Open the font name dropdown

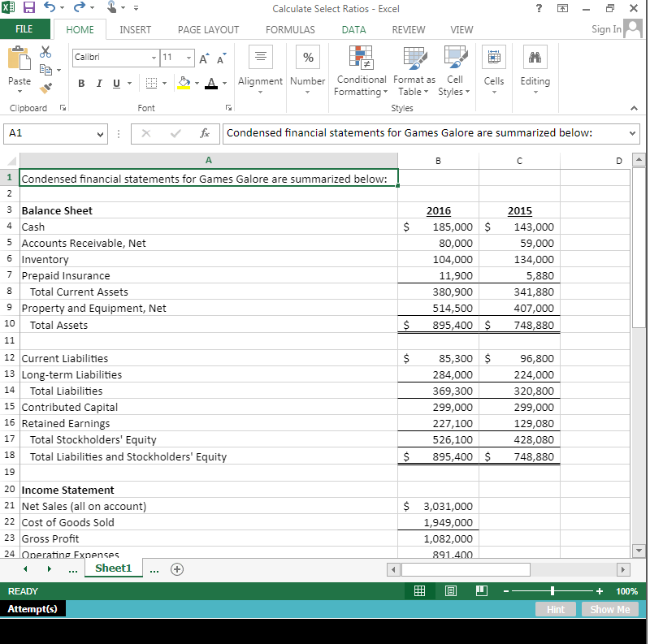154,58
